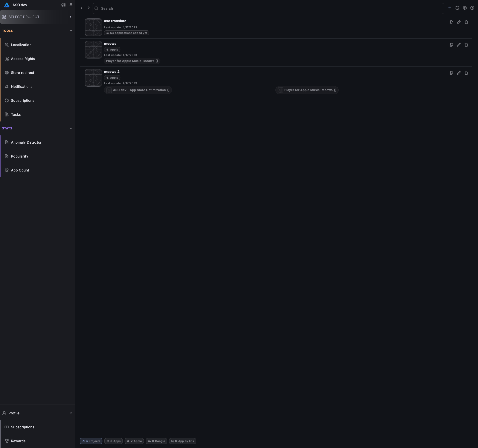478x448 pixels.
Task: Pin the sidebar with the pin icon
Action: [71, 5]
